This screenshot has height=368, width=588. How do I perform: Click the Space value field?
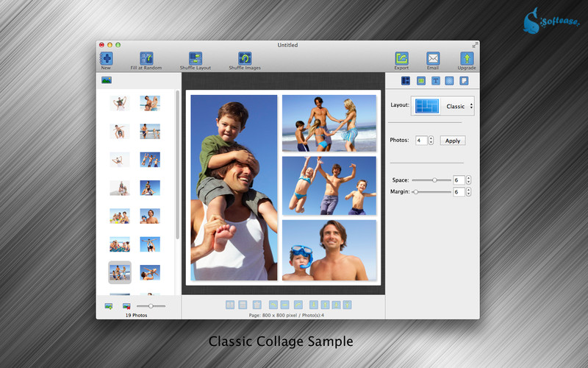pyautogui.click(x=459, y=180)
